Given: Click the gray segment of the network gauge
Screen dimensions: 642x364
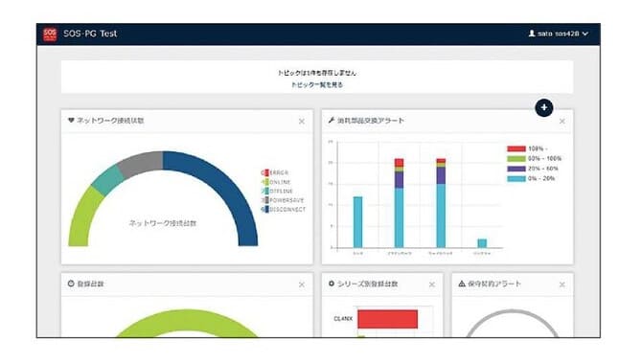Looking at the screenshot, I should (x=141, y=163).
